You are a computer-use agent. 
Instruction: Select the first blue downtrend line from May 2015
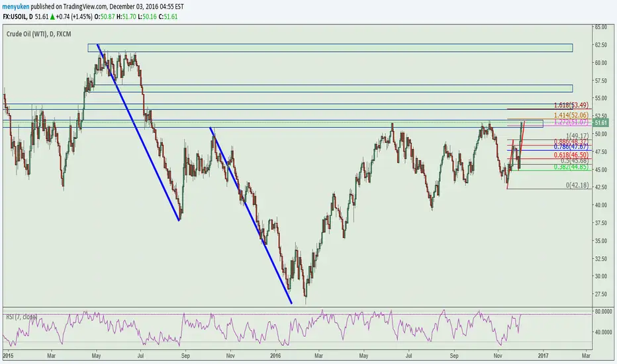(138, 132)
